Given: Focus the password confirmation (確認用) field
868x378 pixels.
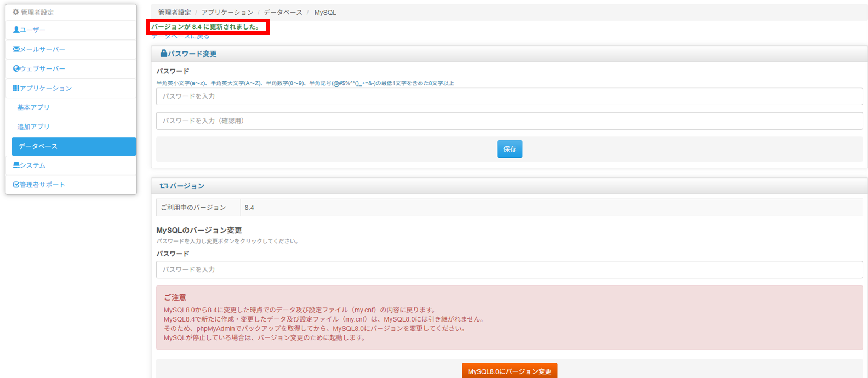Looking at the screenshot, I should pyautogui.click(x=509, y=121).
